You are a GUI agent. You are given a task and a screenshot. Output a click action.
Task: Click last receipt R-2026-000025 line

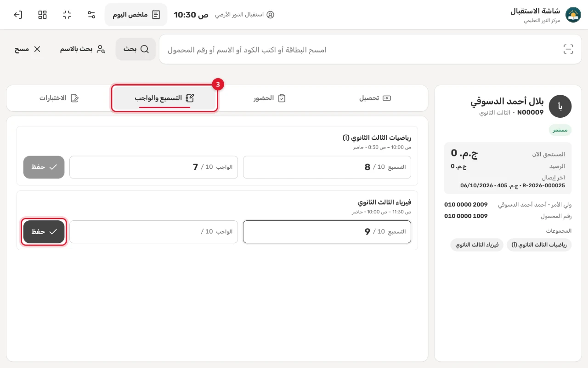coord(513,185)
